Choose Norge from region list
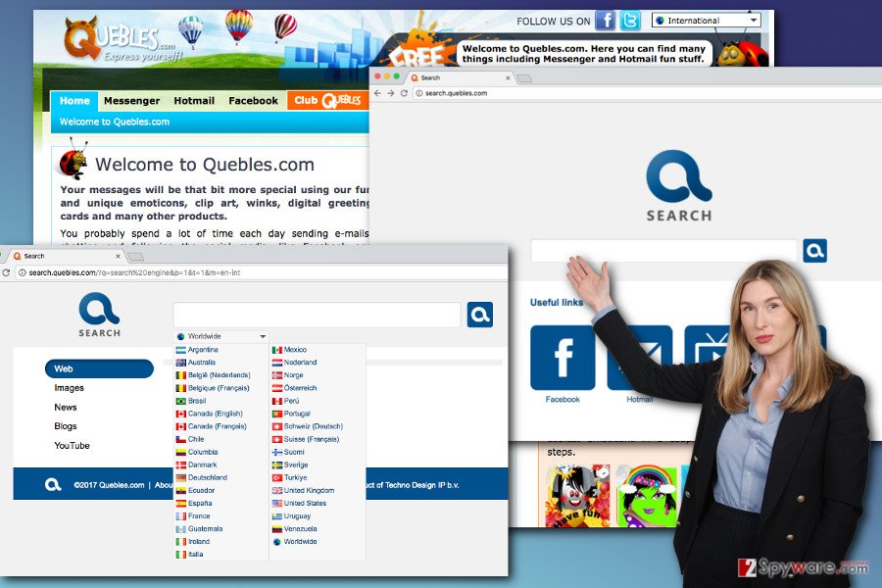This screenshot has width=882, height=588. 288,374
